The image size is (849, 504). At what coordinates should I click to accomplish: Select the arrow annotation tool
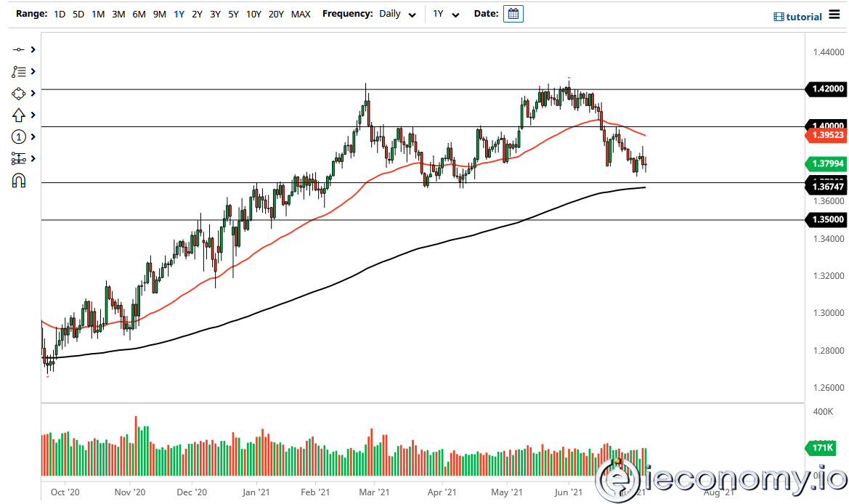[x=18, y=115]
